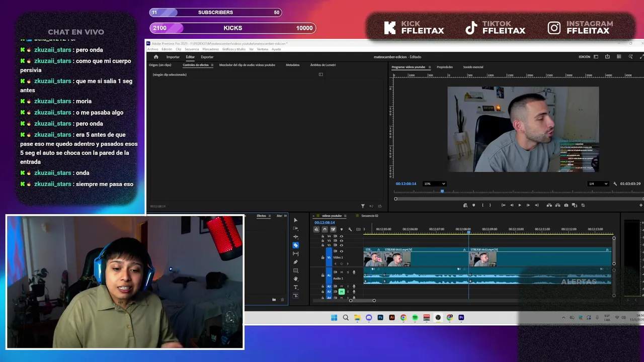Viewport: 644px width, 362px height.
Task: Open the workspaces icon beside EDICIÓN
Action: 596,57
